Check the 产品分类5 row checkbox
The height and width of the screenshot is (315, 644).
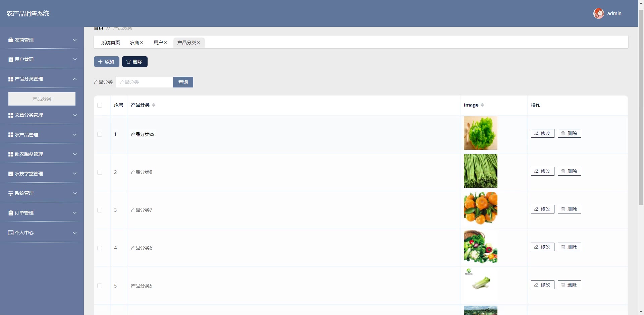point(100,286)
